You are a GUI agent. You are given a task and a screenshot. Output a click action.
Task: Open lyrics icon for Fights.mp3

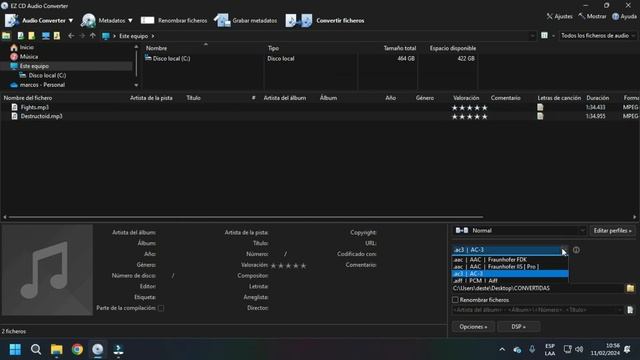tap(540, 107)
